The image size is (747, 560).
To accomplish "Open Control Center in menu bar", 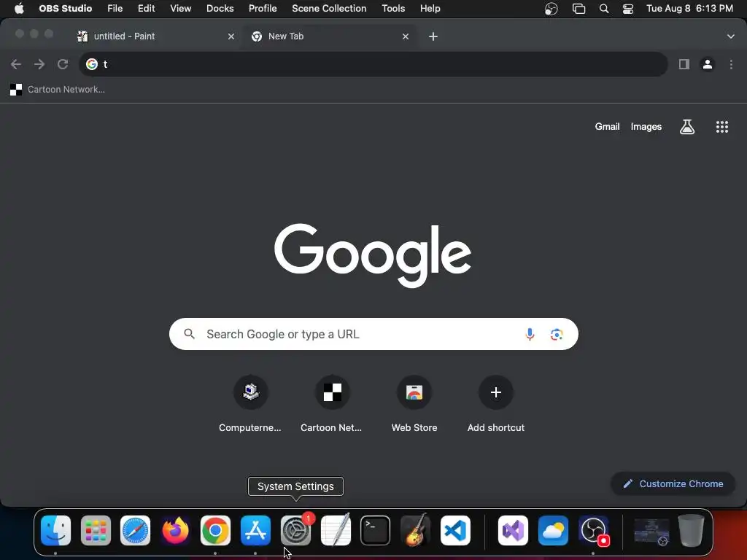I will point(628,9).
